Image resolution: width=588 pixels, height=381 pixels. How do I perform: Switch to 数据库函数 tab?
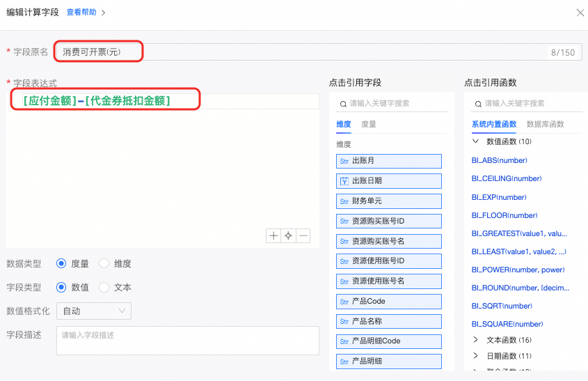546,124
